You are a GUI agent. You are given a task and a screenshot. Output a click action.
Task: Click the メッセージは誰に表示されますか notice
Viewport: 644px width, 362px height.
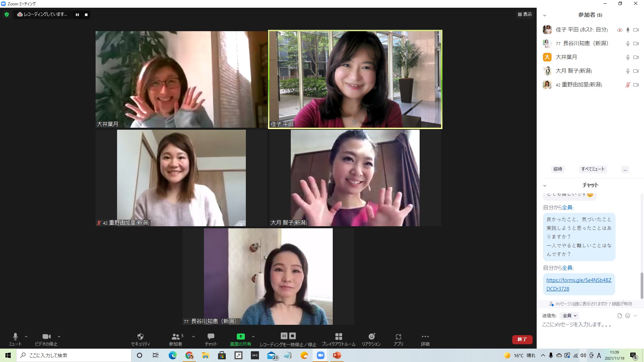coord(590,304)
